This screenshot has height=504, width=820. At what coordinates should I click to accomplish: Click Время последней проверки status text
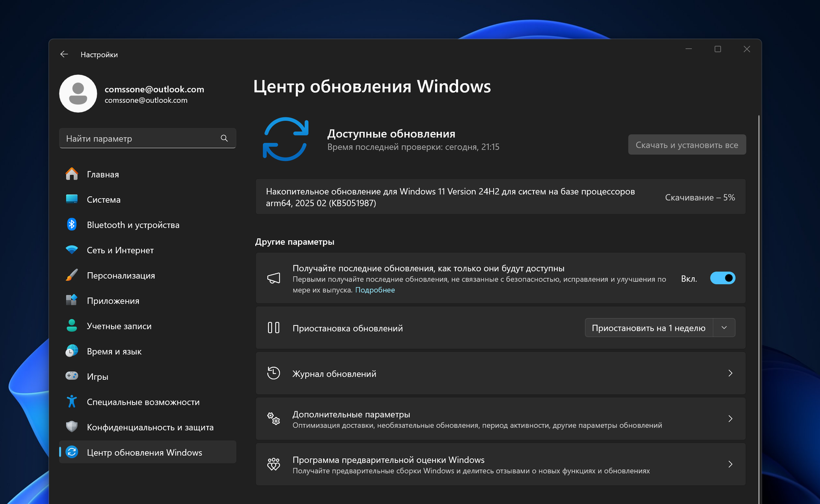tap(413, 147)
